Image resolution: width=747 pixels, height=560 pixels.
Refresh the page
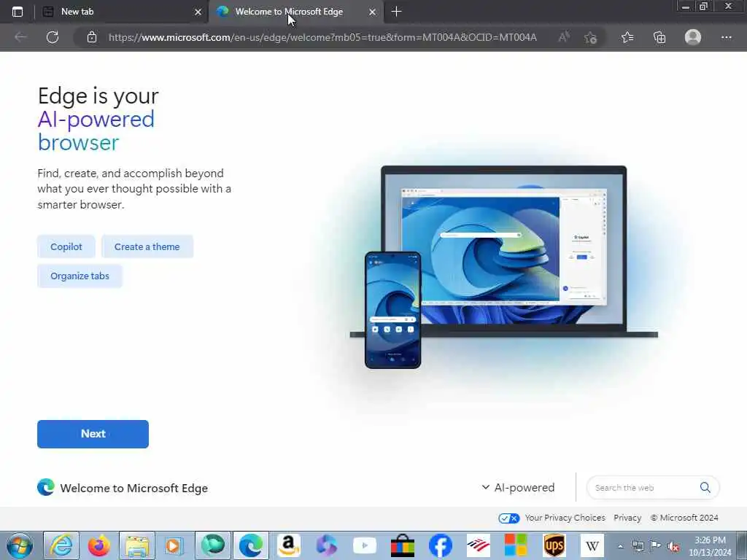coord(53,37)
